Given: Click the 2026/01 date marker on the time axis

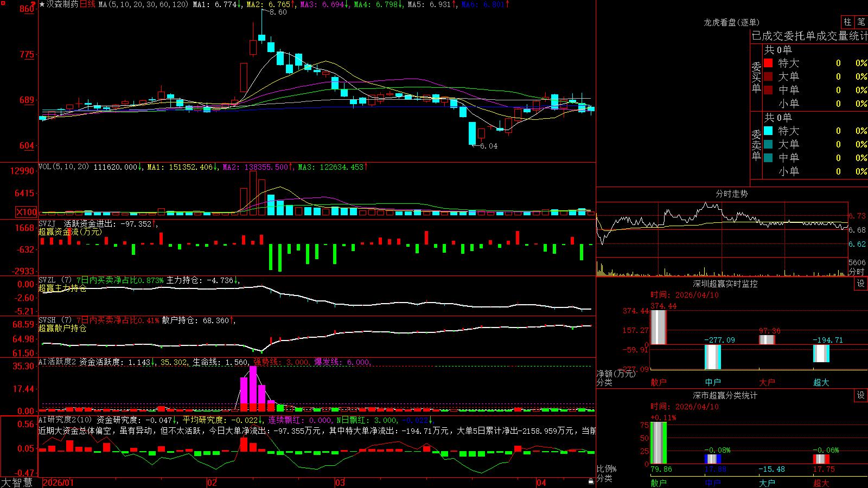Looking at the screenshot, I should click(59, 483).
